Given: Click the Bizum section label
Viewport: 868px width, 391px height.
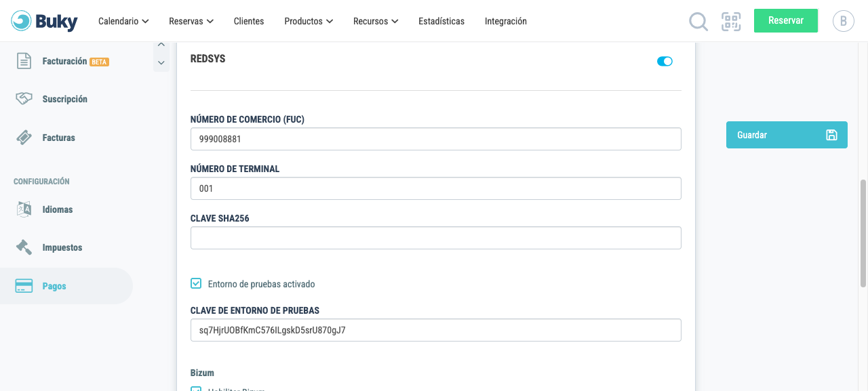Looking at the screenshot, I should click(x=202, y=373).
